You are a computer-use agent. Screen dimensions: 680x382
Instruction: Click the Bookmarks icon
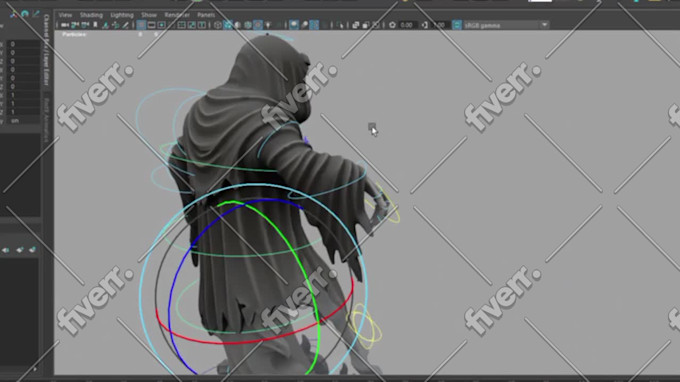[95, 25]
